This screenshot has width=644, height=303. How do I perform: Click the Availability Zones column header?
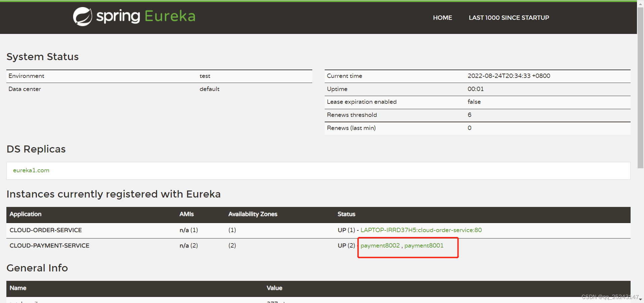tap(253, 214)
